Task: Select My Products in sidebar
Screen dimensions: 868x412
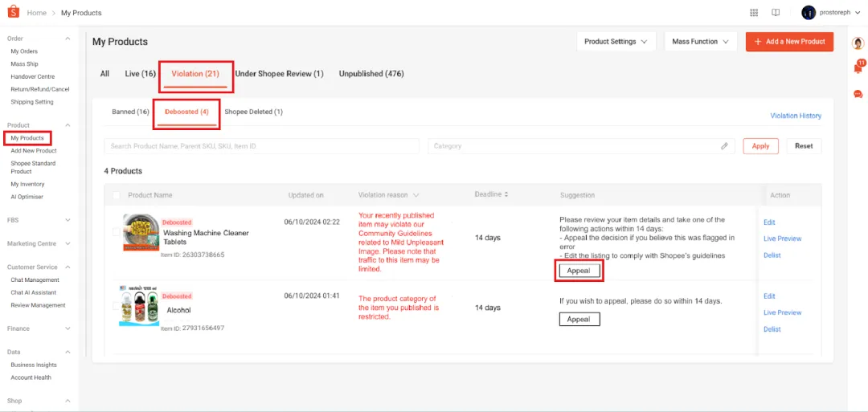Action: [27, 137]
